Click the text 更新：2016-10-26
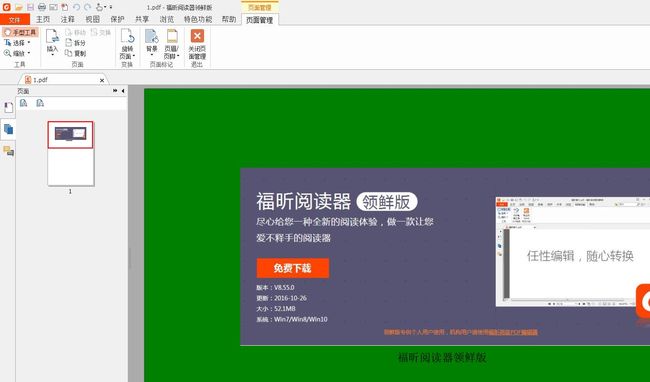This screenshot has height=382, width=650. 281,298
